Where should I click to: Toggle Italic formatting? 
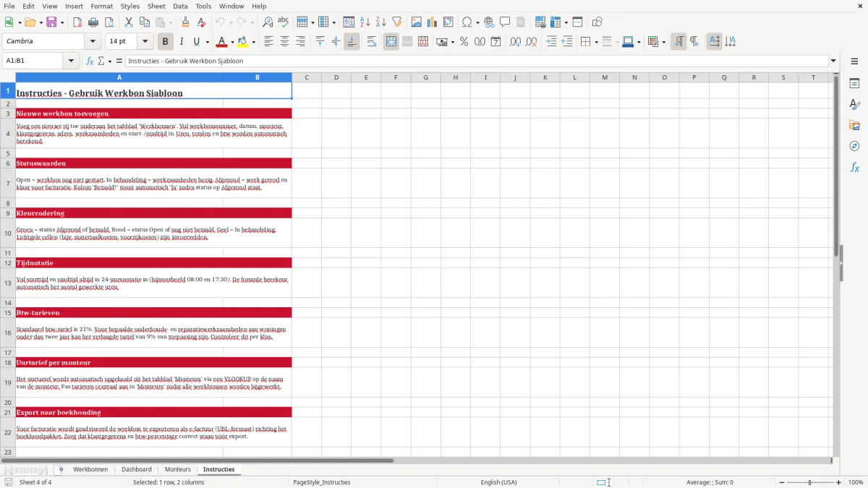coord(181,42)
